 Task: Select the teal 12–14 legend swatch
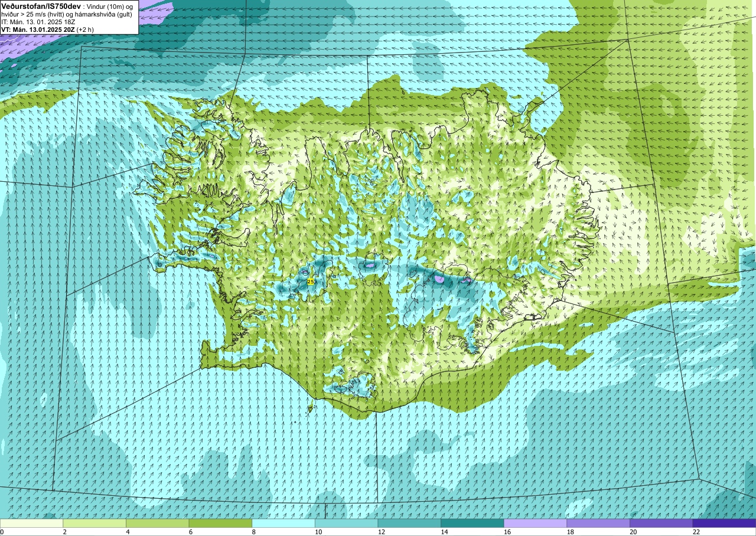point(409,523)
